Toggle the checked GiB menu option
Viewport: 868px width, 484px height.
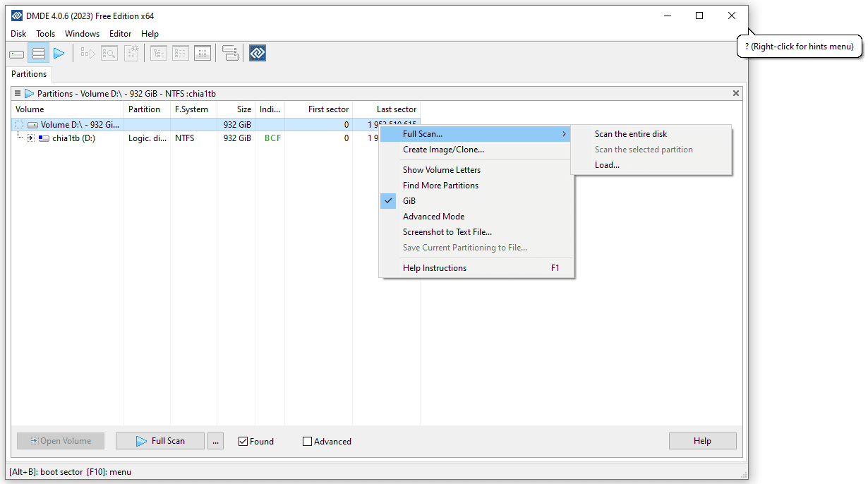point(409,201)
